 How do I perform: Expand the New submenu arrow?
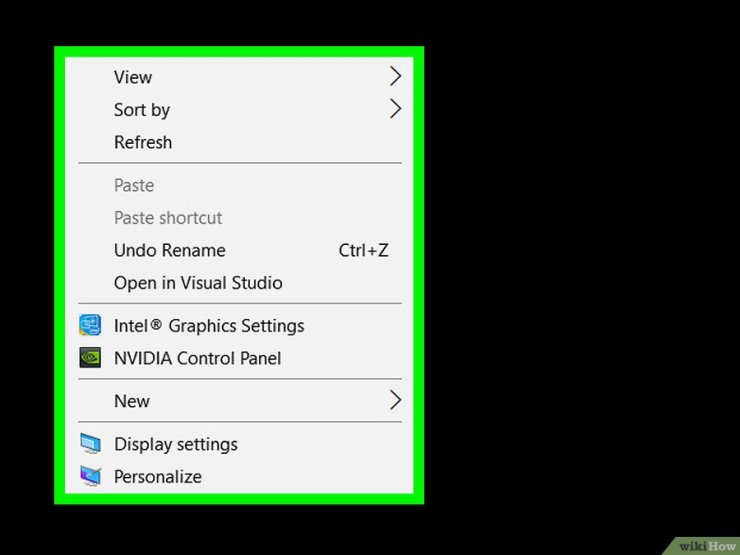(x=395, y=400)
